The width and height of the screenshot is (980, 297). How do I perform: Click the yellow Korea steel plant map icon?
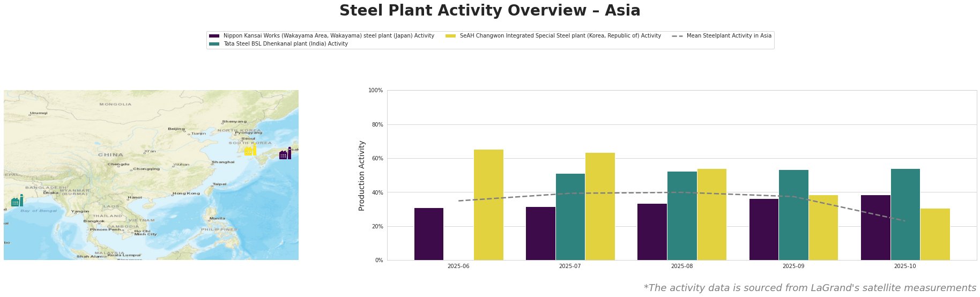coord(250,150)
